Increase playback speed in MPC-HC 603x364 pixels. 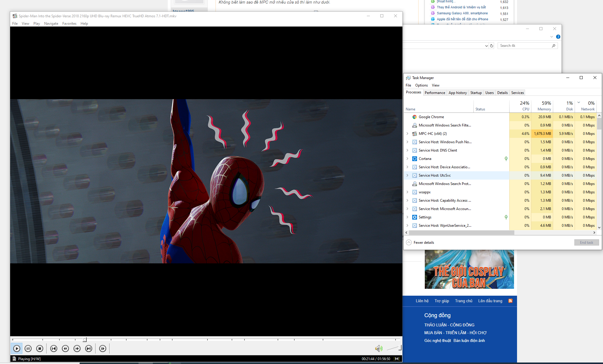(x=77, y=348)
